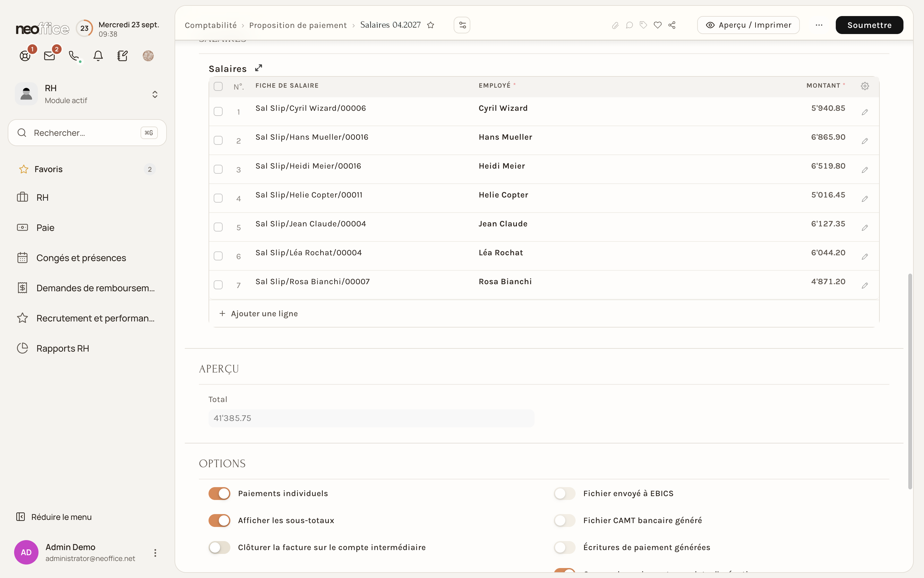The width and height of the screenshot is (924, 578).
Task: Click the Soumettre button
Action: click(869, 25)
